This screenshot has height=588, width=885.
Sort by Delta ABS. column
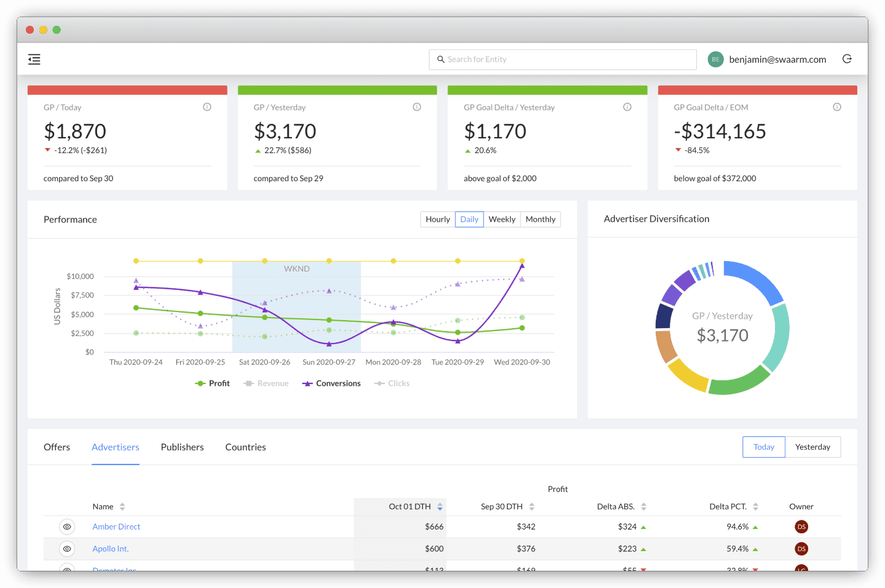pyautogui.click(x=643, y=507)
